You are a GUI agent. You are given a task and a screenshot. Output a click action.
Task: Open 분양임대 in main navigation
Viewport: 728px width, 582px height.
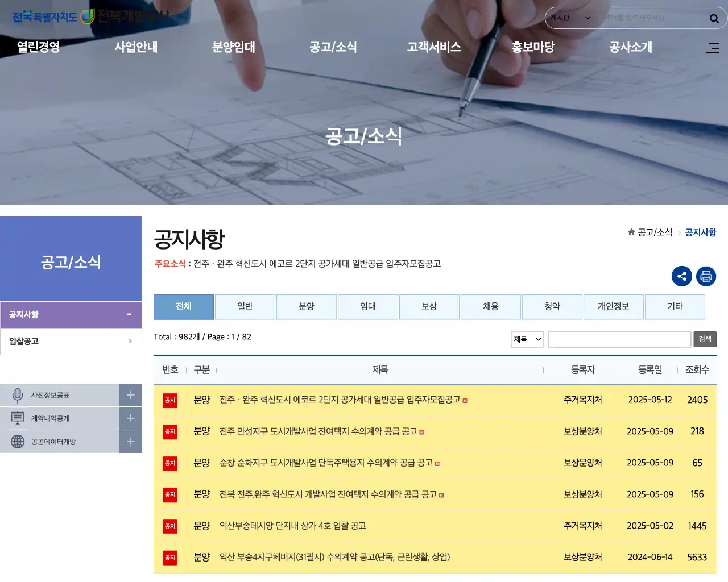click(233, 47)
